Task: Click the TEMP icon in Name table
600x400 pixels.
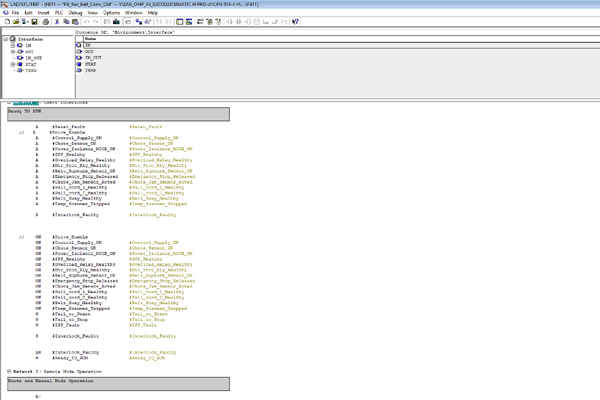Action: [79, 70]
